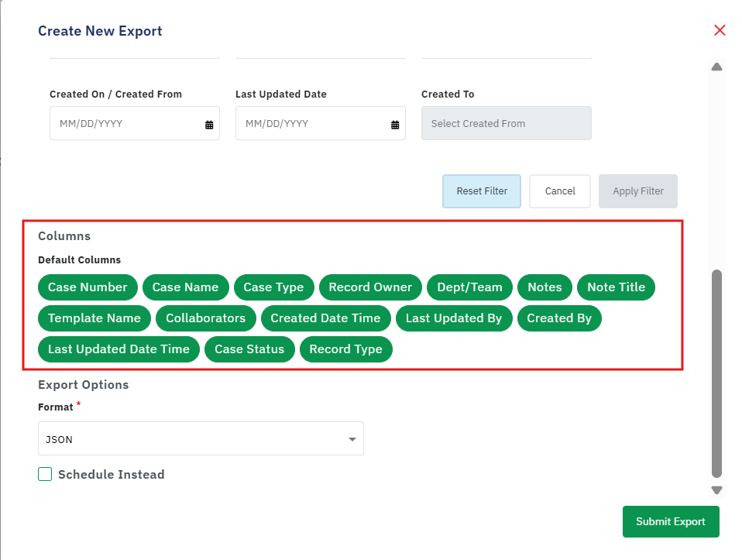Click the Created To field label
Image resolution: width=742 pixels, height=560 pixels.
tap(448, 94)
